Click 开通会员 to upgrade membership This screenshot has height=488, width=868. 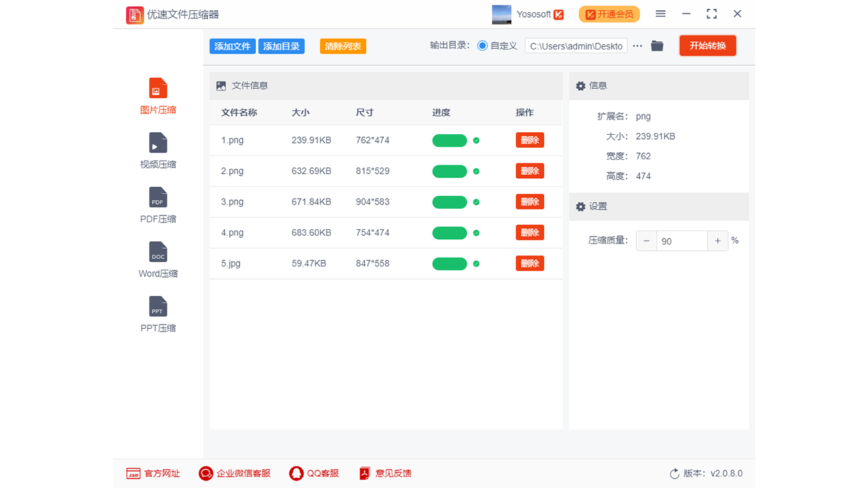[609, 14]
